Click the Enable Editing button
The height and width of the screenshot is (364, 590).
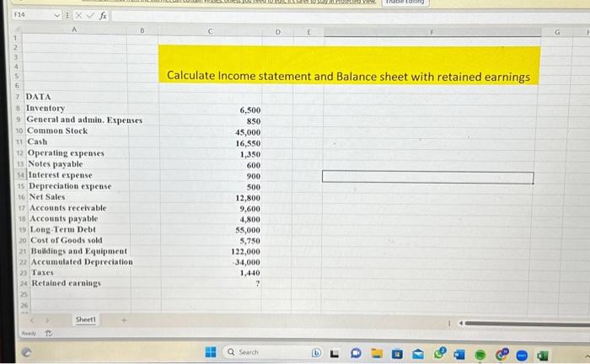click(405, 2)
